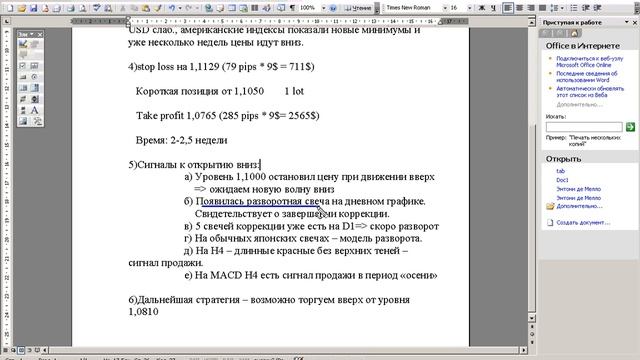Screen dimensions: 640x360
Task: Click Properties in the Control Toolbox
Action: point(35,44)
